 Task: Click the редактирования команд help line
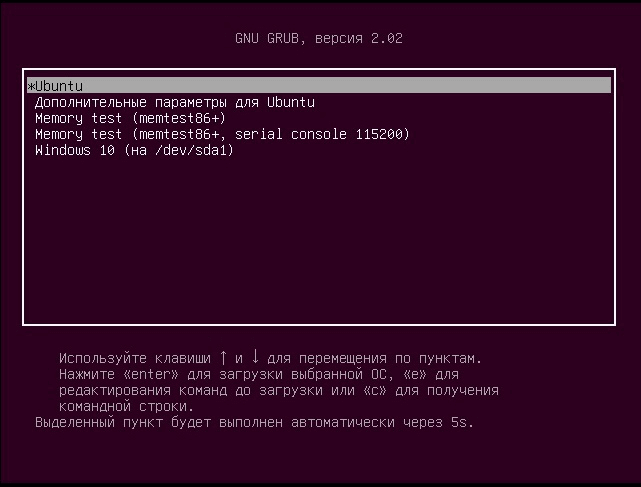click(x=279, y=390)
